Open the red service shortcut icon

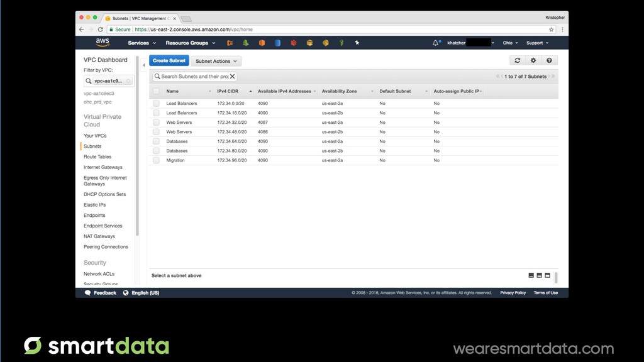[x=294, y=43]
